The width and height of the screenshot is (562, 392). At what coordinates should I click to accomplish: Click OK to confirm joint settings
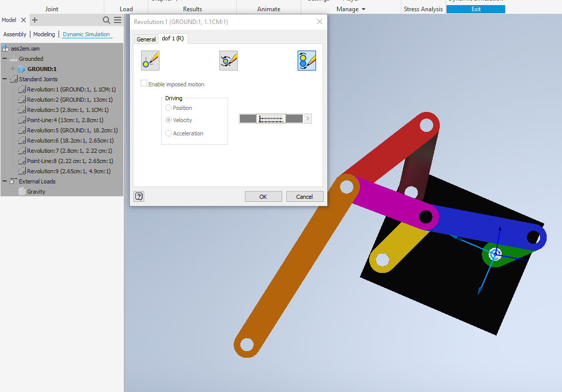(x=263, y=197)
